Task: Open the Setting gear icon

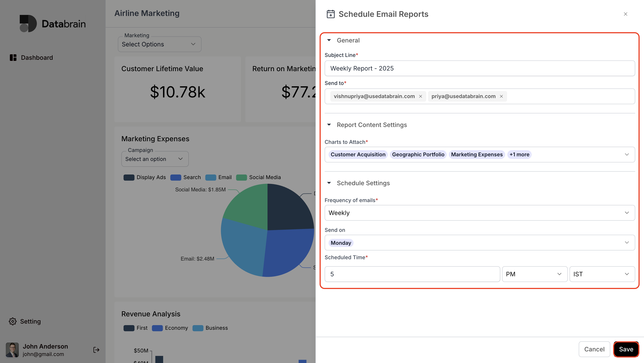Action: tap(12, 321)
